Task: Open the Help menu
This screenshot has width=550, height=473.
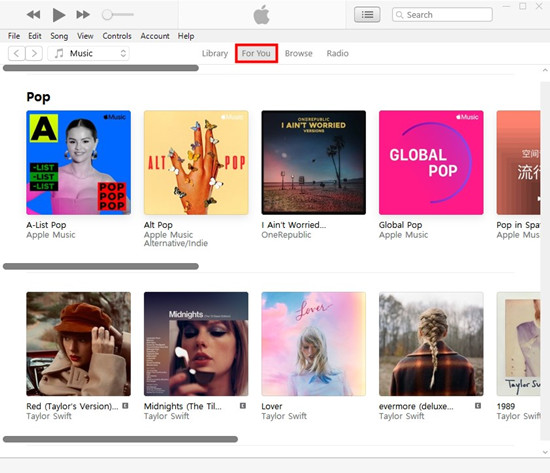Action: [186, 36]
